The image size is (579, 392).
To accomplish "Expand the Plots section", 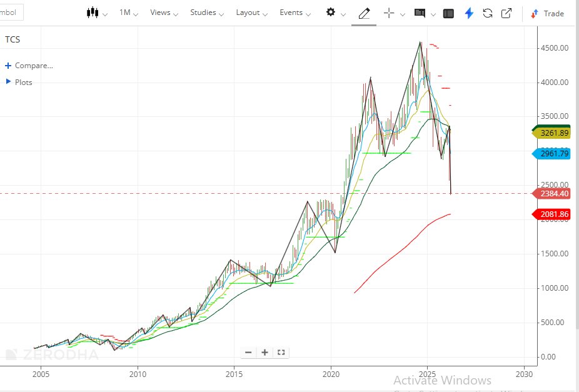I will click(x=19, y=82).
